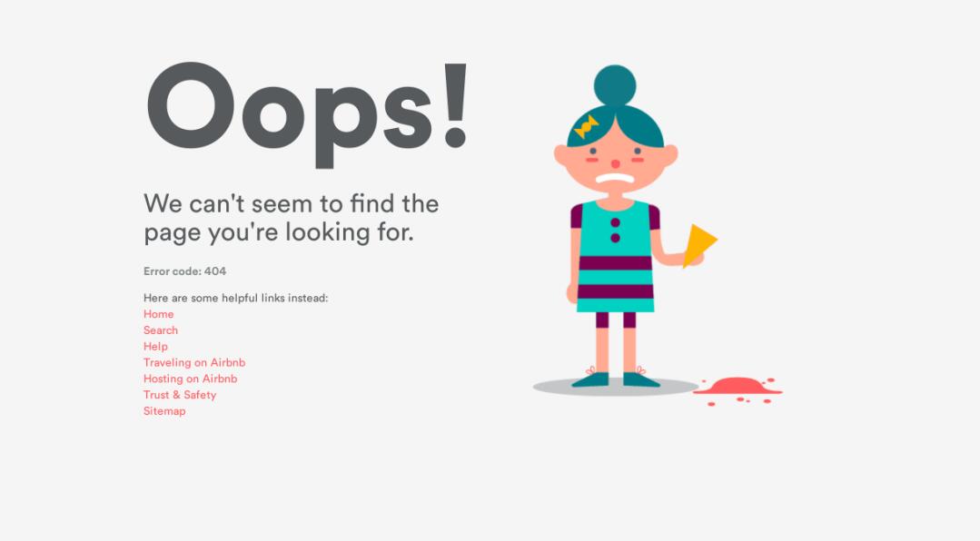Click the empty yellow ice cream cone
Image resolution: width=980 pixels, height=541 pixels.
click(698, 245)
